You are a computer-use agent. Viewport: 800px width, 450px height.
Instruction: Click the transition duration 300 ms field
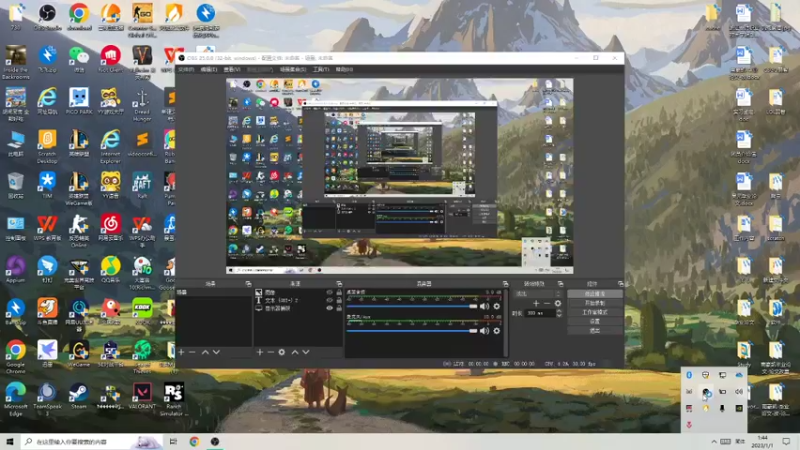(540, 313)
